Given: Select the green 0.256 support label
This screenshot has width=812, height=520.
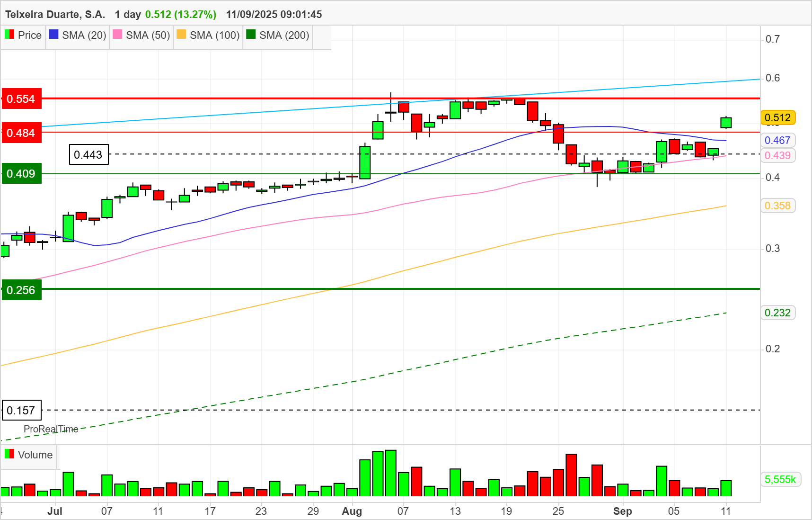Looking at the screenshot, I should (x=21, y=290).
